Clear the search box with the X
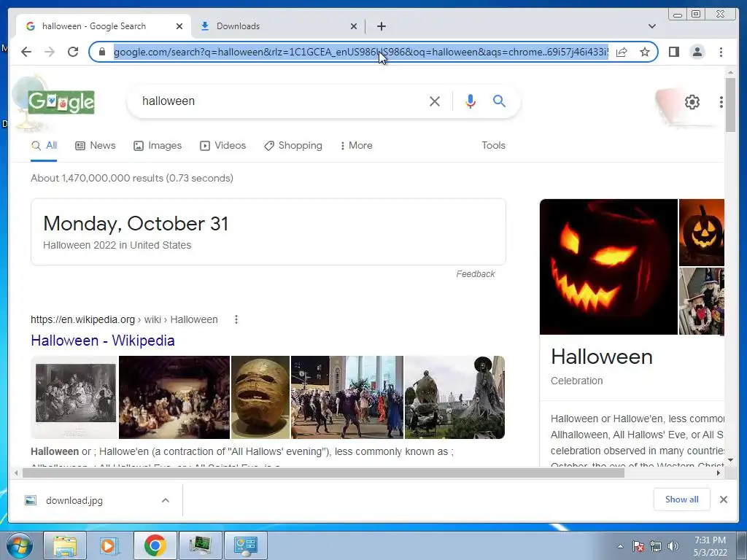 pos(435,101)
